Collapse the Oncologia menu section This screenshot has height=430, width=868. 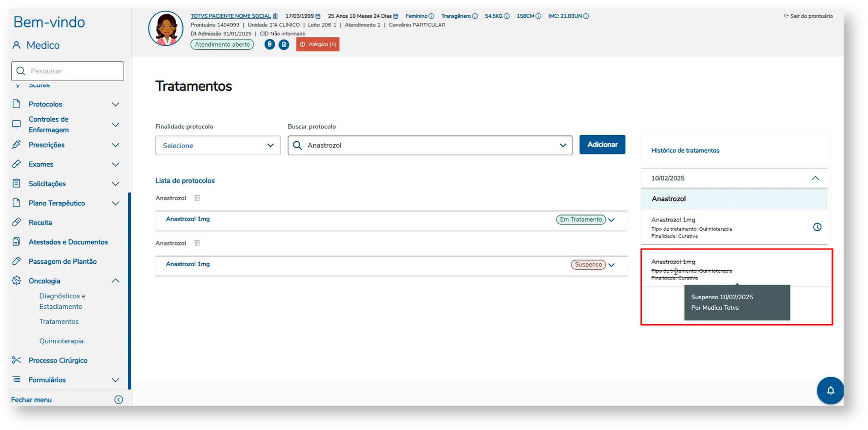click(115, 281)
